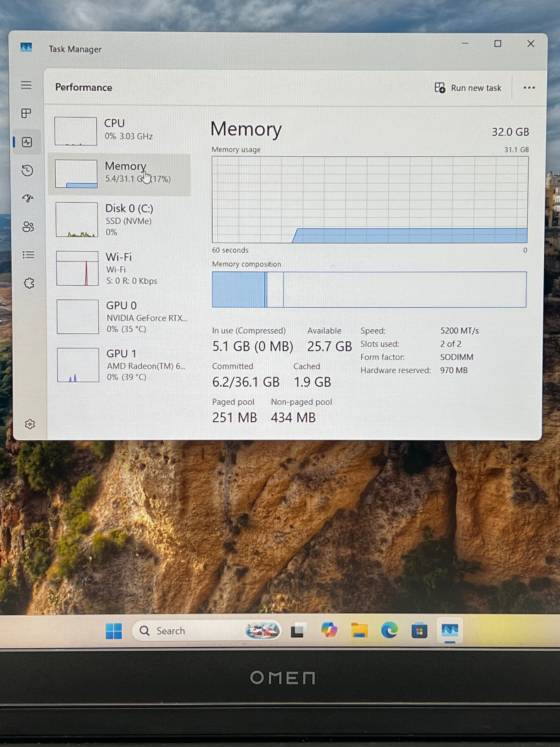Screen dimensions: 560x747
Task: Open the Task Manager navigation hamburger menu
Action: [26, 85]
